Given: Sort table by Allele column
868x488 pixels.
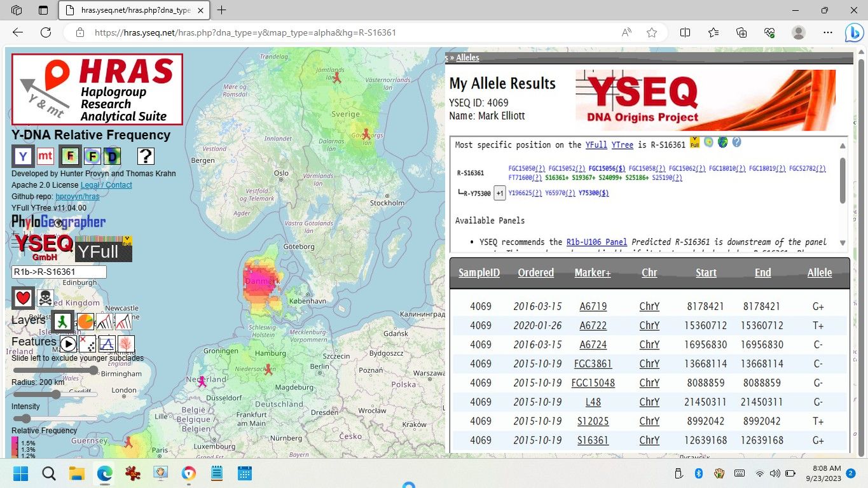Looking at the screenshot, I should 820,272.
